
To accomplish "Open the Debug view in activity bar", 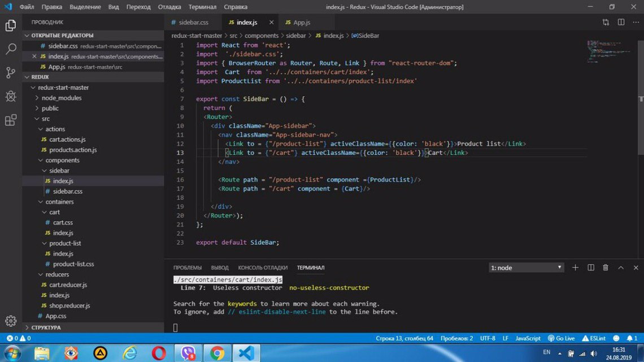I will (11, 96).
